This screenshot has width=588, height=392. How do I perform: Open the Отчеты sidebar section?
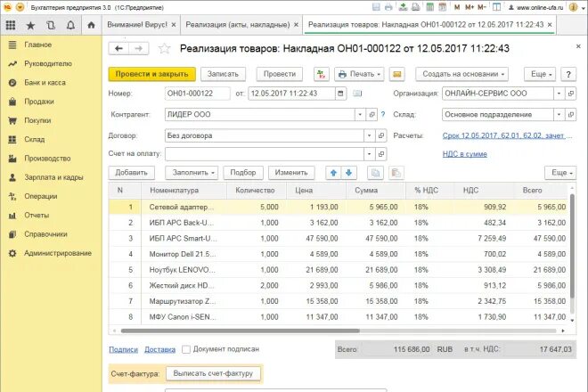click(x=37, y=216)
